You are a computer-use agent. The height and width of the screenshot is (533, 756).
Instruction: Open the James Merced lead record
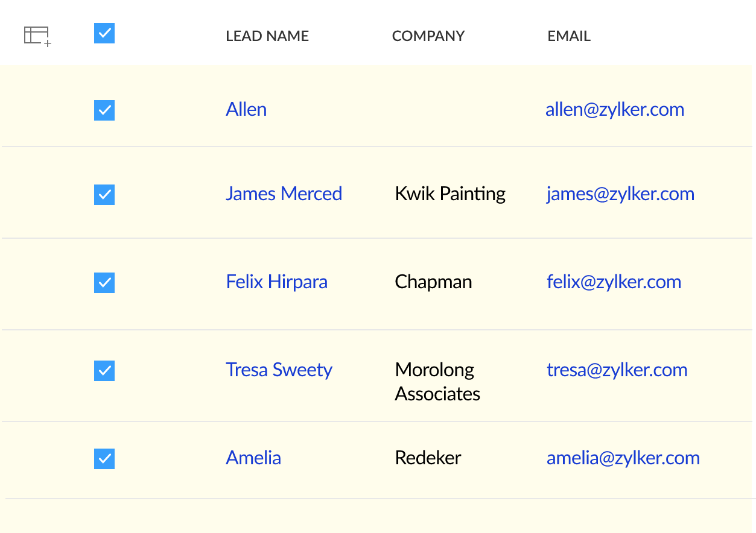point(284,194)
